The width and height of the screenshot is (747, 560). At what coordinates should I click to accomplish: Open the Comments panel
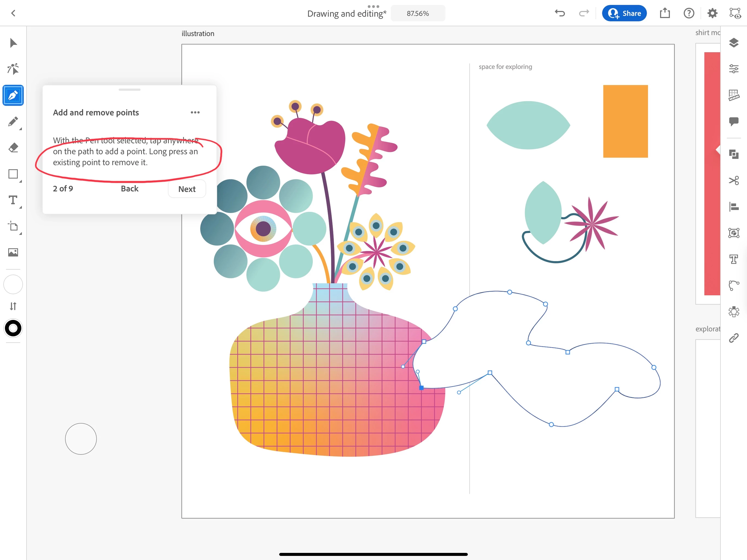pyautogui.click(x=734, y=121)
